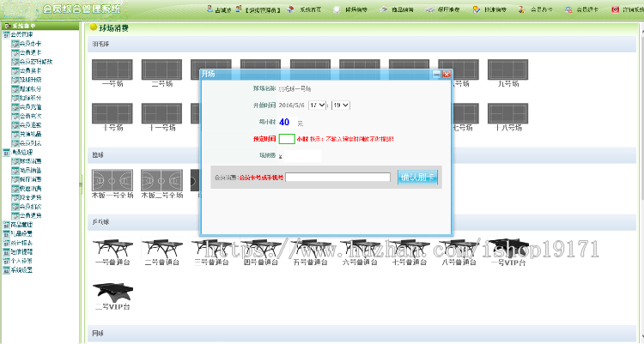Minimize the 开场 dialog

[436, 75]
